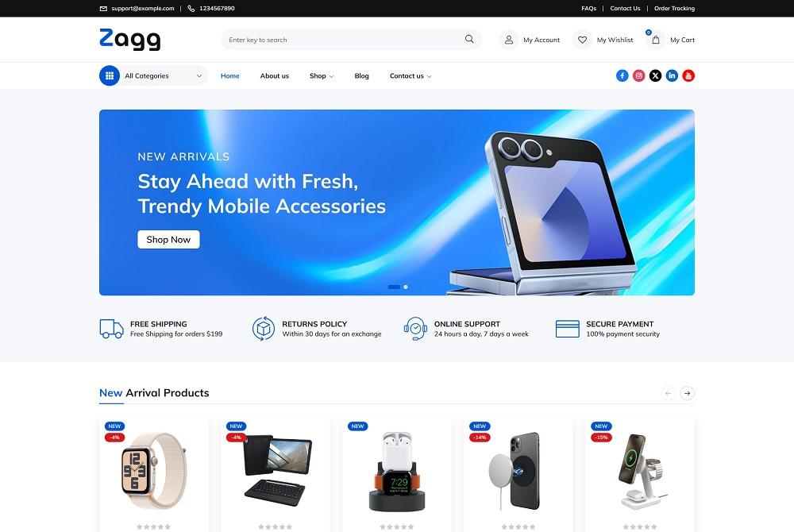Screen dimensions: 794x532
Task: Switch to the second banner slide dot
Action: point(406,287)
